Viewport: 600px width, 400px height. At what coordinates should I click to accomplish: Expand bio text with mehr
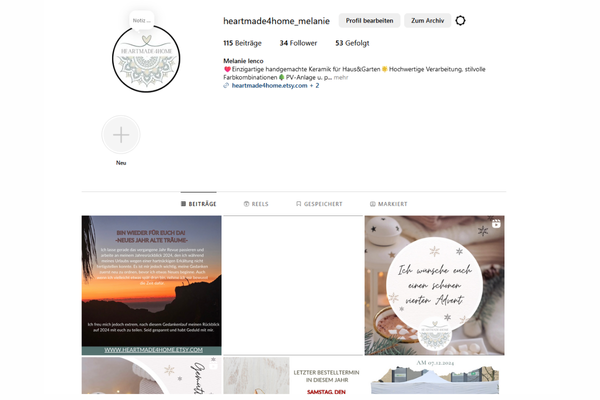tap(341, 77)
